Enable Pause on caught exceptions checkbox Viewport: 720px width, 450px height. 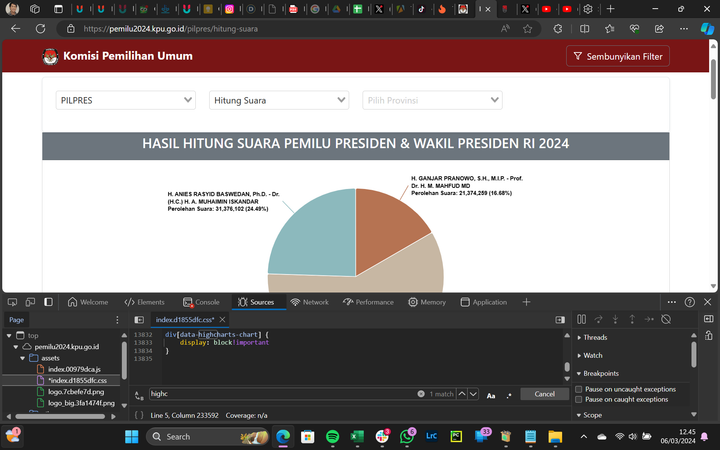point(580,399)
